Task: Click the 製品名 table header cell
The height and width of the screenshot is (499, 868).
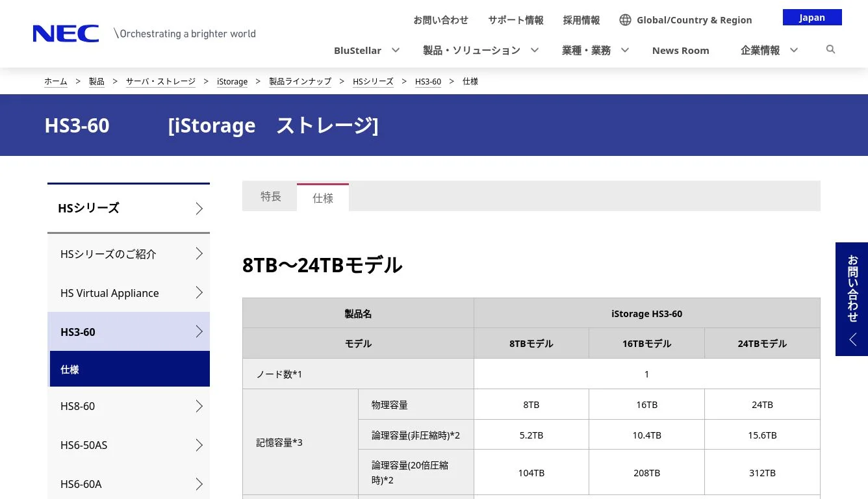Action: click(358, 313)
